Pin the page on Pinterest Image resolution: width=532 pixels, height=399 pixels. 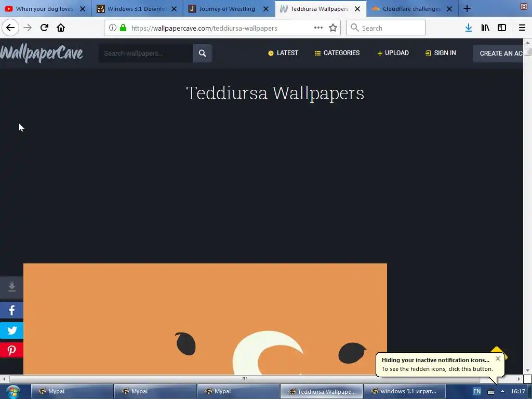(x=11, y=350)
